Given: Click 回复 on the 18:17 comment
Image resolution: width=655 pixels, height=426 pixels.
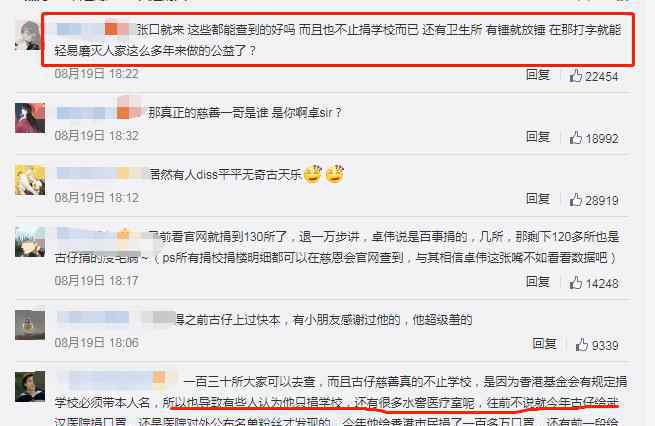Looking at the screenshot, I should [x=538, y=281].
